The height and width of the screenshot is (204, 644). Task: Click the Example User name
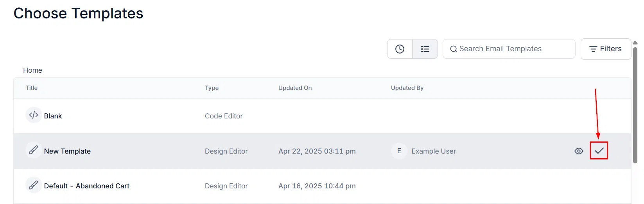click(434, 151)
